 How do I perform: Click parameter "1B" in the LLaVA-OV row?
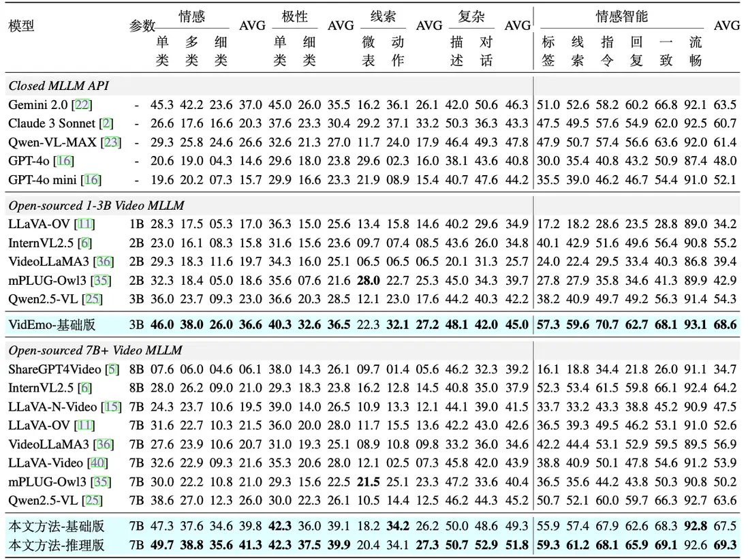click(x=136, y=224)
